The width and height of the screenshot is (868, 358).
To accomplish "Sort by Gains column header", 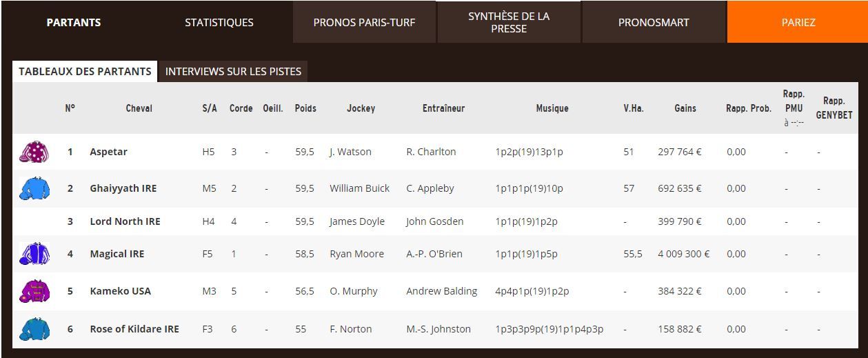I will pos(685,108).
